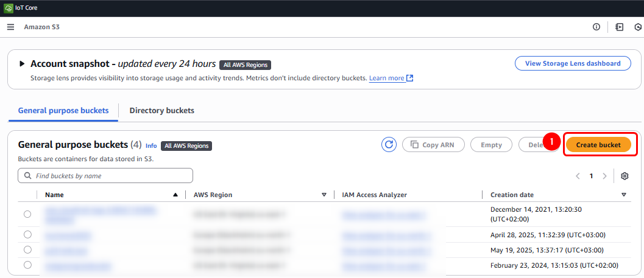Select the bucket created April 28, 2025
The height and width of the screenshot is (278, 644).
pos(27,235)
